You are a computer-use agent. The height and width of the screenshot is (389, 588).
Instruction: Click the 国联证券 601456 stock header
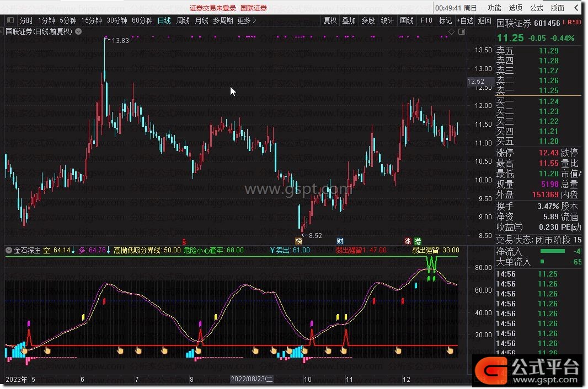pos(528,23)
